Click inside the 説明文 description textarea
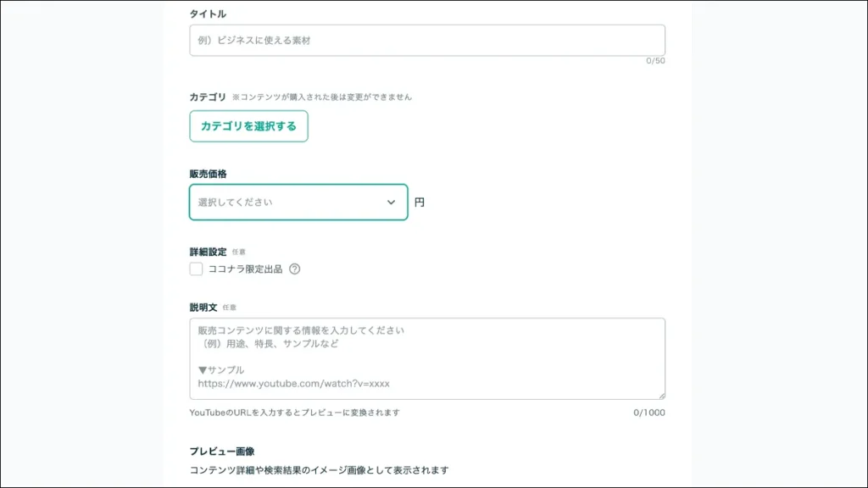The image size is (868, 488). (427, 358)
